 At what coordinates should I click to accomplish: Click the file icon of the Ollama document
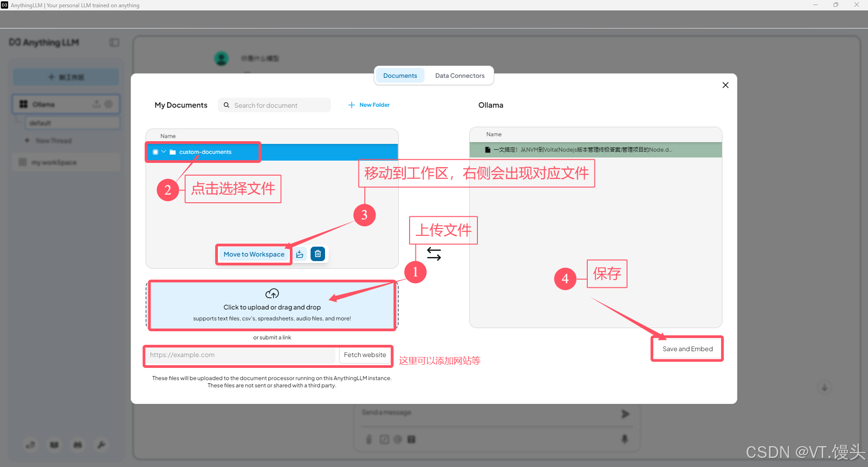point(488,150)
